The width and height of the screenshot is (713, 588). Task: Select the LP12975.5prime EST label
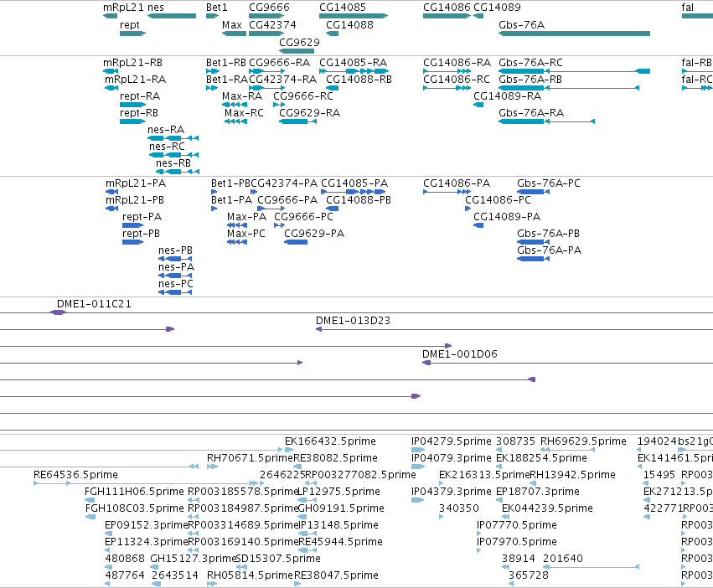(x=338, y=492)
